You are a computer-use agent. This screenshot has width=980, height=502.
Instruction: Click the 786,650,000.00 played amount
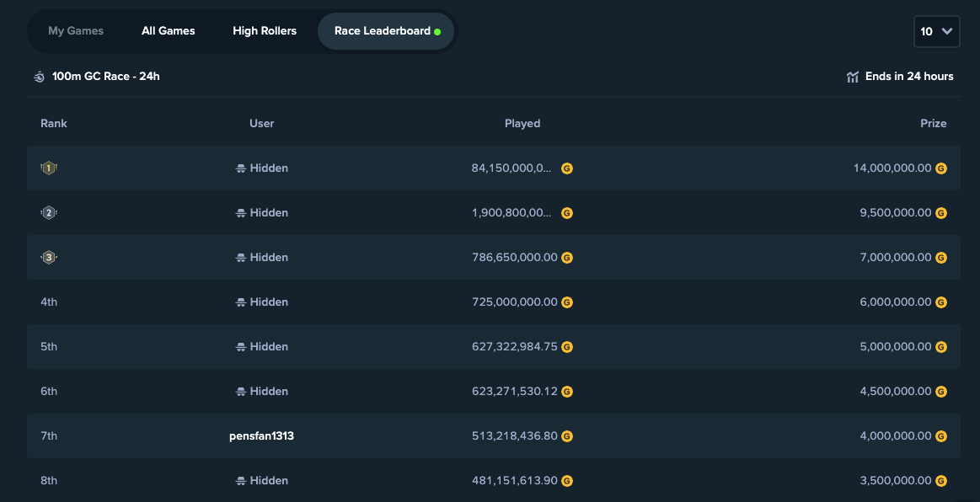(x=514, y=257)
